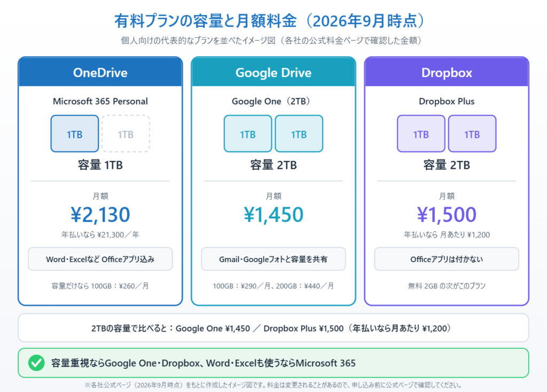Click the 月額 label in Google Drive card

click(273, 196)
